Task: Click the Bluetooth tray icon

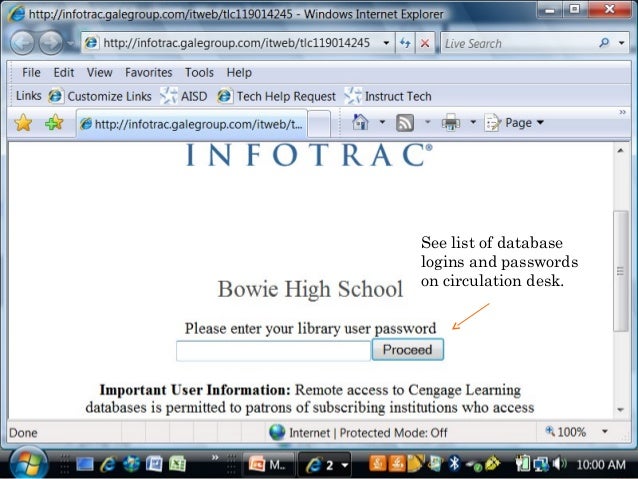Action: coord(454,464)
